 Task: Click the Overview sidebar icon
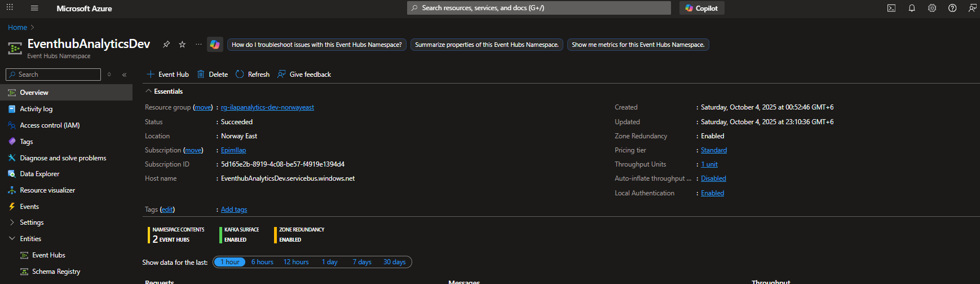pos(11,93)
